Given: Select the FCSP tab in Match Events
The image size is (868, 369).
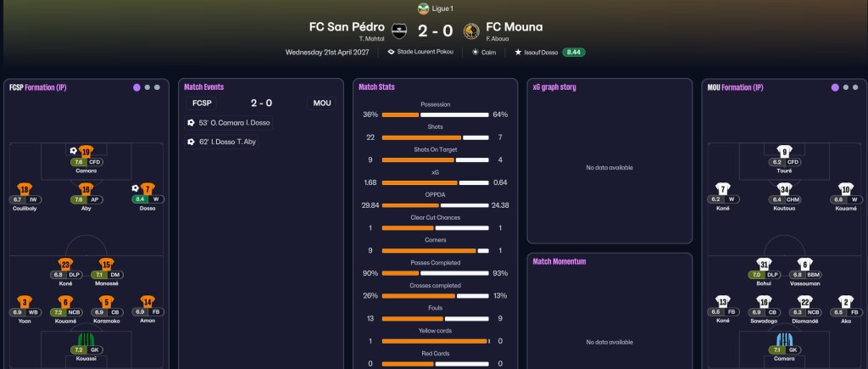Looking at the screenshot, I should (202, 103).
